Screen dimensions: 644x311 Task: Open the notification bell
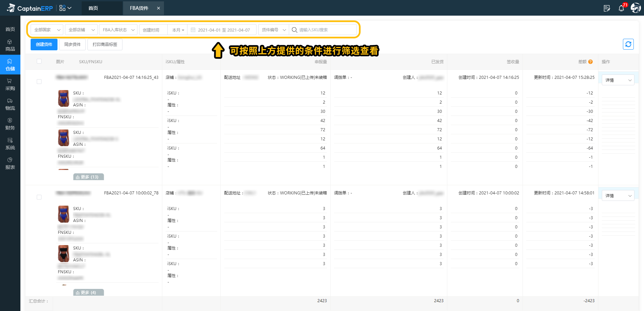(621, 8)
